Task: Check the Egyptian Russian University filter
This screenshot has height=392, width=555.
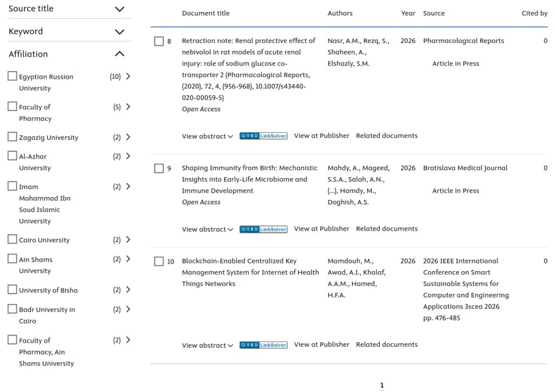Action: (12, 76)
